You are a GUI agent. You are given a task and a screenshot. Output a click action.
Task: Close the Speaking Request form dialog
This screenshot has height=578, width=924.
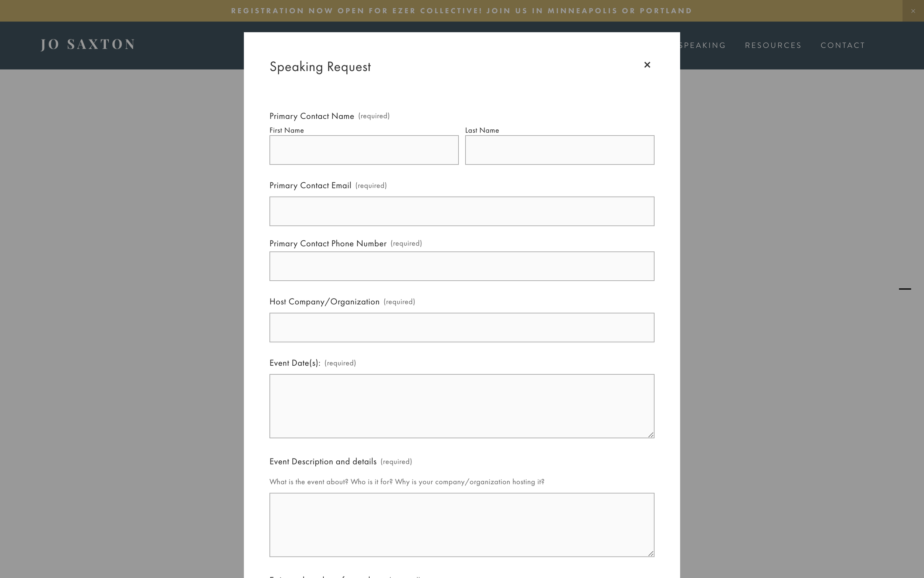pos(647,65)
